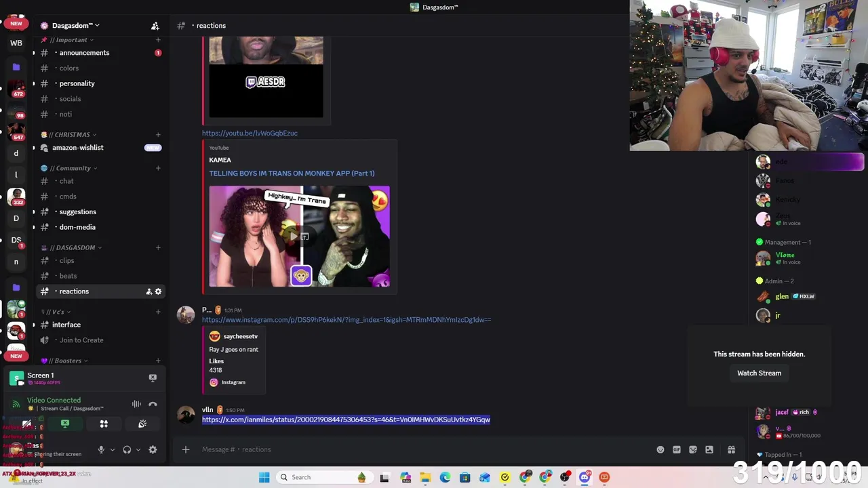Screen dimensions: 868x488
Task: Open the youtu.be video link
Action: 250,133
